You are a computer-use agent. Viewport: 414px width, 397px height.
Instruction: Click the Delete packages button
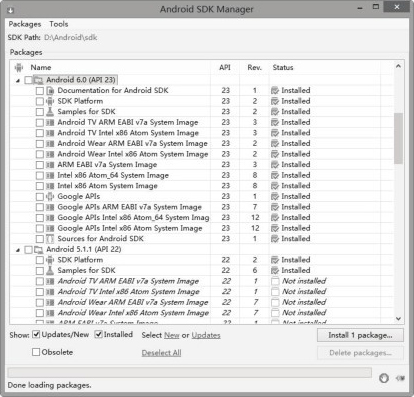360,353
